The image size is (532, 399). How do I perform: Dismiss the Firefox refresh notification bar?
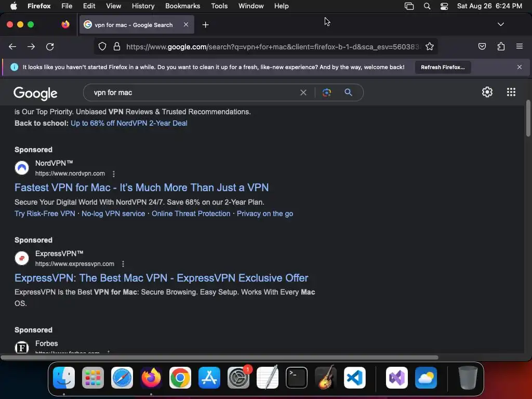520,67
